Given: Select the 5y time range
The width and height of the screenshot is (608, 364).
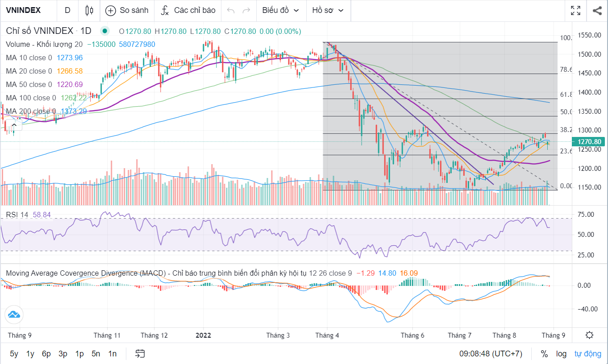Looking at the screenshot, I should [14, 354].
